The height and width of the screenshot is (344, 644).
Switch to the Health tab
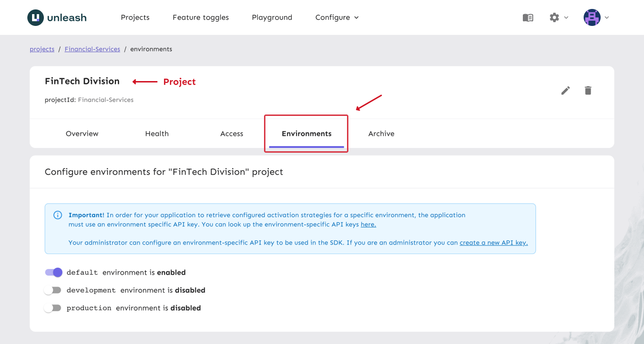(x=157, y=134)
